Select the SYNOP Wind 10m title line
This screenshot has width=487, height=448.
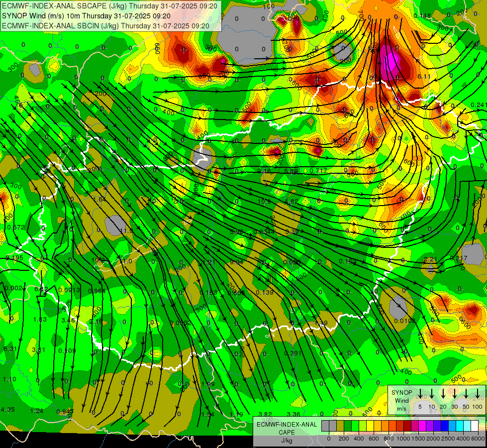click(86, 16)
